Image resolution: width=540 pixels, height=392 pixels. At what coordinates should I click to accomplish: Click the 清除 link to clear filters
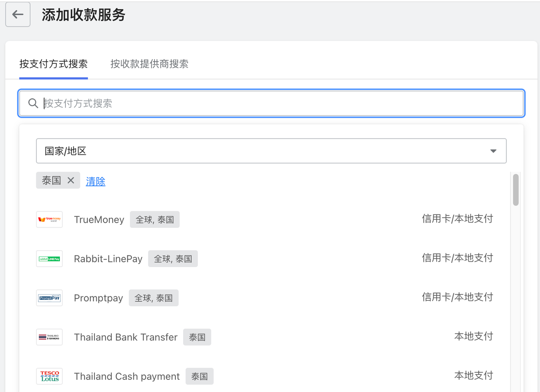(95, 181)
